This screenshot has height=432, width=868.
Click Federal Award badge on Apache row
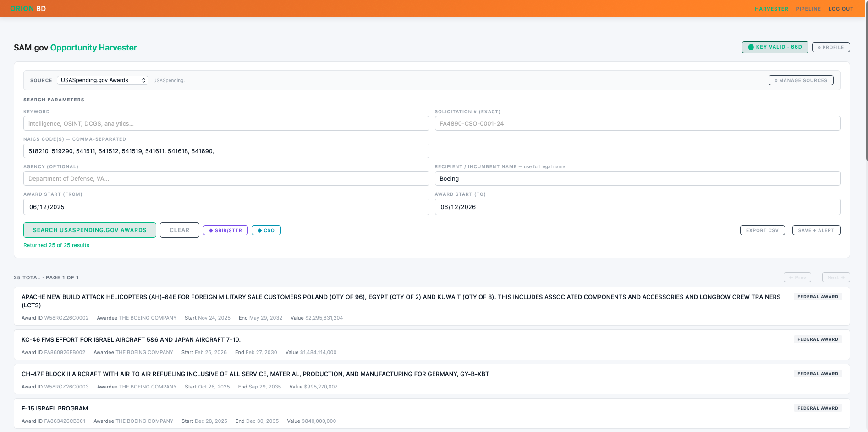[x=818, y=297]
